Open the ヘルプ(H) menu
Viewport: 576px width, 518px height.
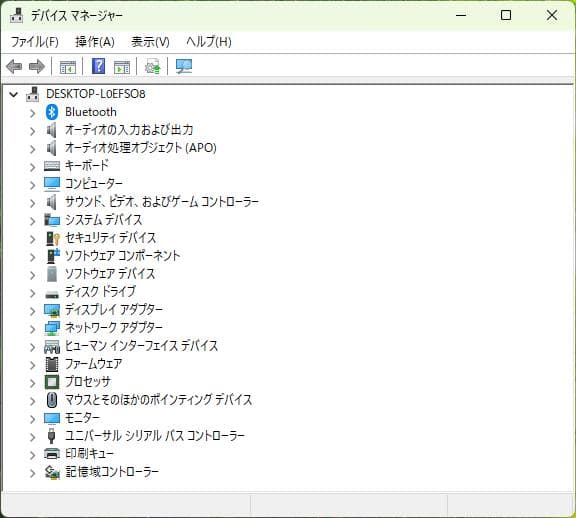click(x=209, y=42)
